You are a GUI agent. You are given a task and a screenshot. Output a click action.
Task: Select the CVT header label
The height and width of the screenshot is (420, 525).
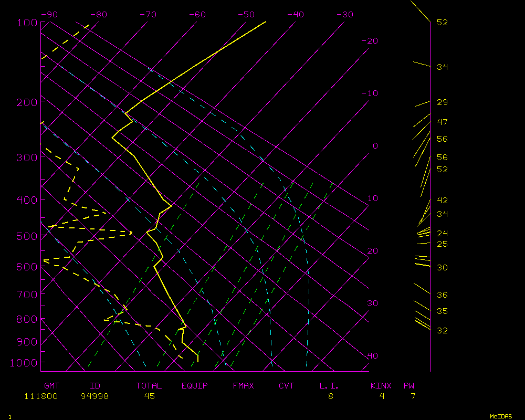point(286,386)
